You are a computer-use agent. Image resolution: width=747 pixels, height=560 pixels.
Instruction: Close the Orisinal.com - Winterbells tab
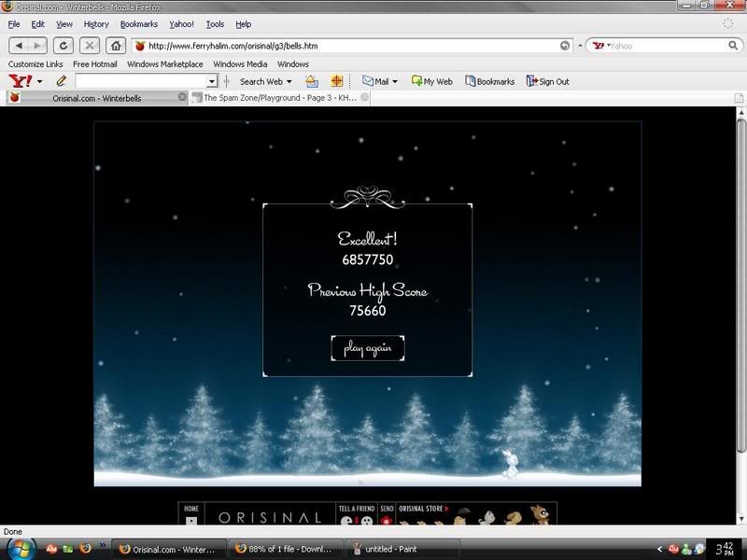tap(182, 97)
